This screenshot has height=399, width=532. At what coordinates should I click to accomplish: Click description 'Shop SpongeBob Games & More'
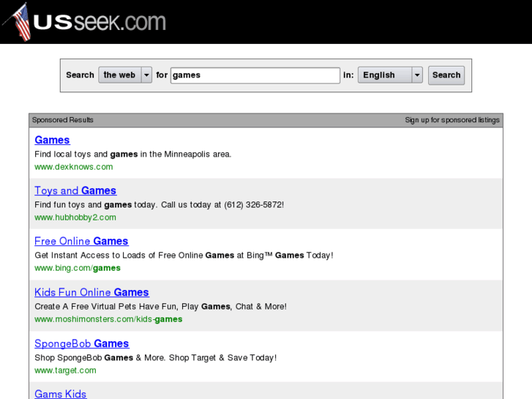156,358
